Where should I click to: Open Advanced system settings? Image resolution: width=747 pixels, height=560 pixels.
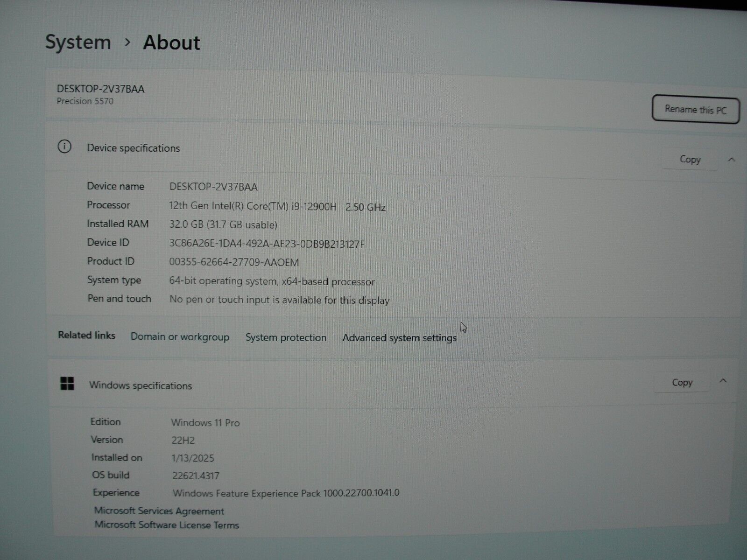[400, 338]
